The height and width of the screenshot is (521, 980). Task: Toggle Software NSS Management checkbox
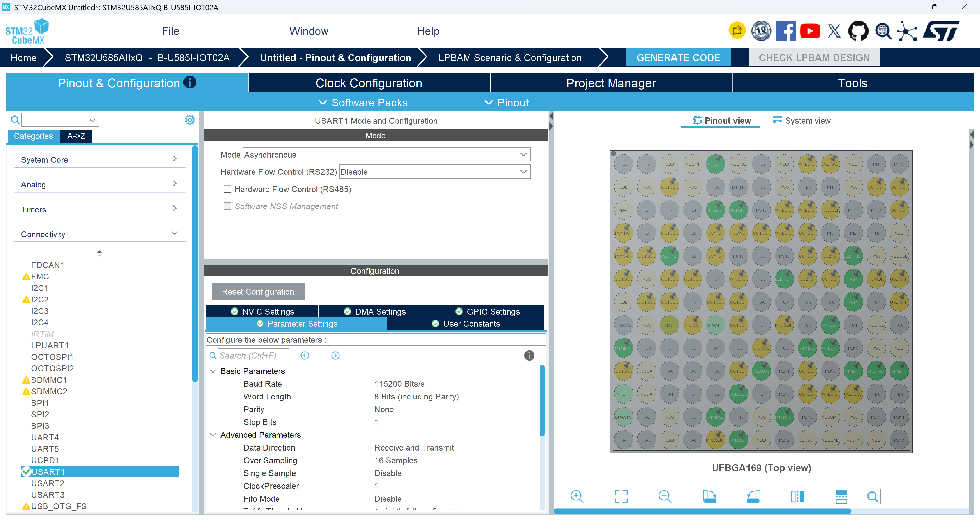coord(227,206)
